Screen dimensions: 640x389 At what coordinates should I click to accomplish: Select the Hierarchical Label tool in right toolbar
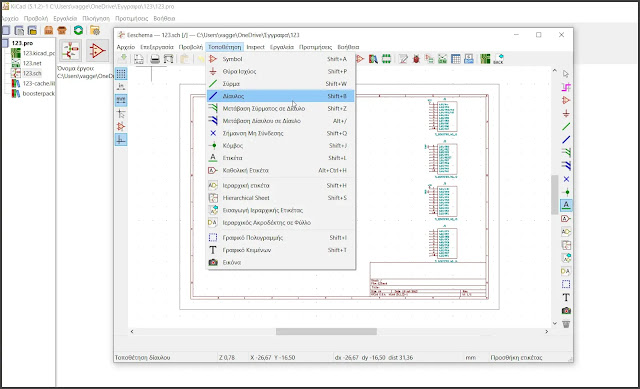(x=566, y=232)
